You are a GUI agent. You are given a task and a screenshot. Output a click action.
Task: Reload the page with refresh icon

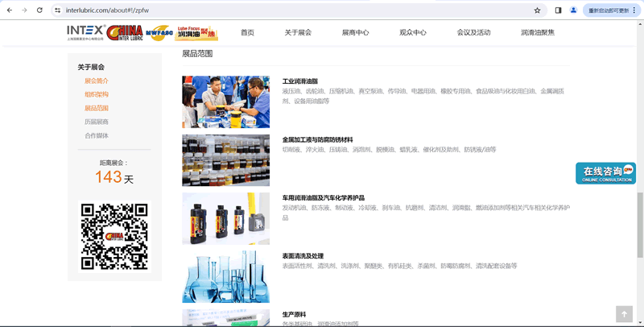point(39,10)
